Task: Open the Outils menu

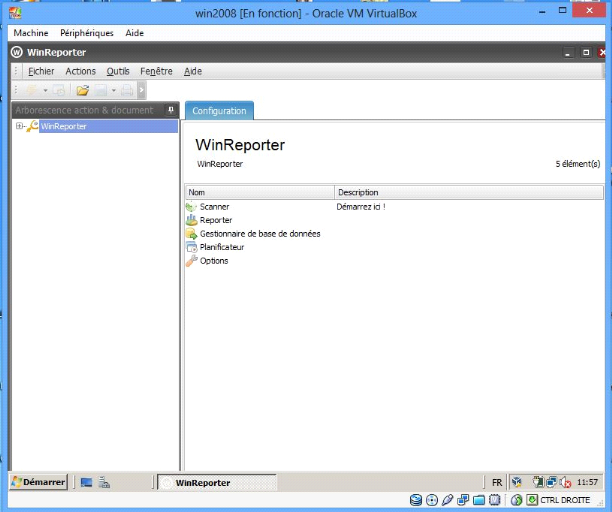Action: (x=117, y=71)
